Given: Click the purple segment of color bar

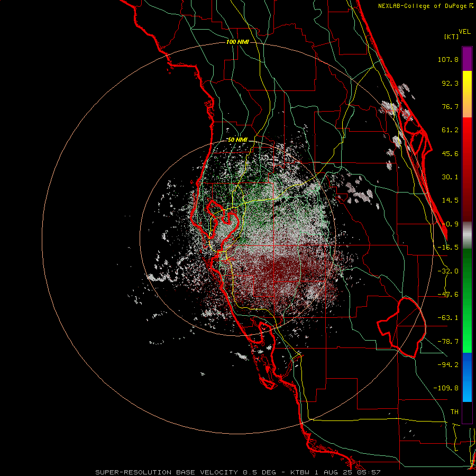Looking at the screenshot, I should click(x=467, y=59).
